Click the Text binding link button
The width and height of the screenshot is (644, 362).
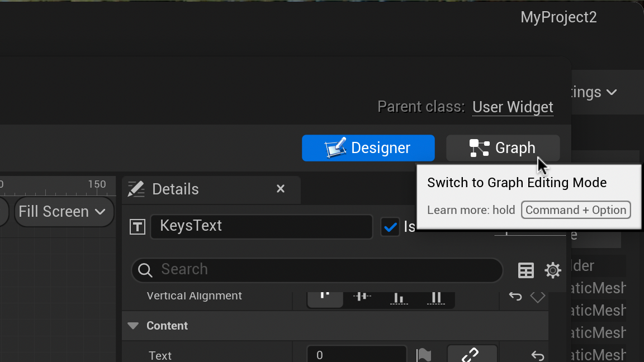click(472, 355)
